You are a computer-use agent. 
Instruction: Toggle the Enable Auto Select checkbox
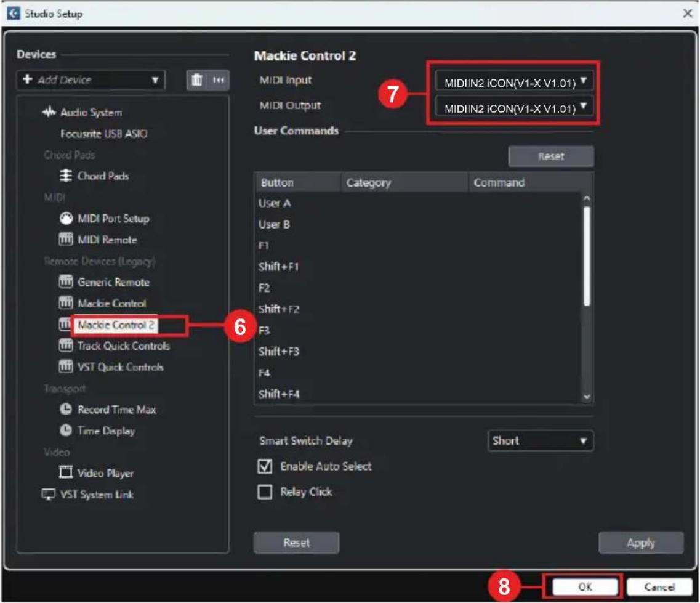point(265,466)
